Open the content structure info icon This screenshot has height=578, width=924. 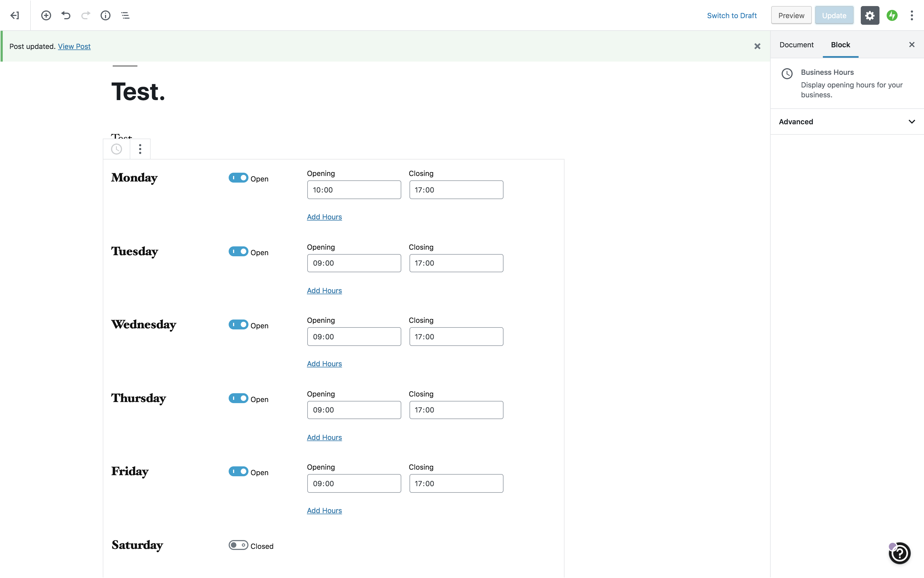click(106, 15)
